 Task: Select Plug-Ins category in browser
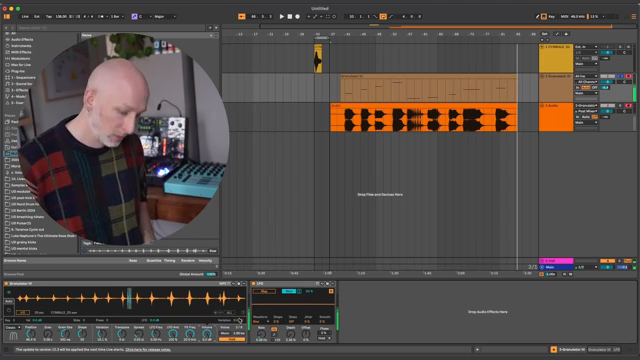[x=18, y=71]
